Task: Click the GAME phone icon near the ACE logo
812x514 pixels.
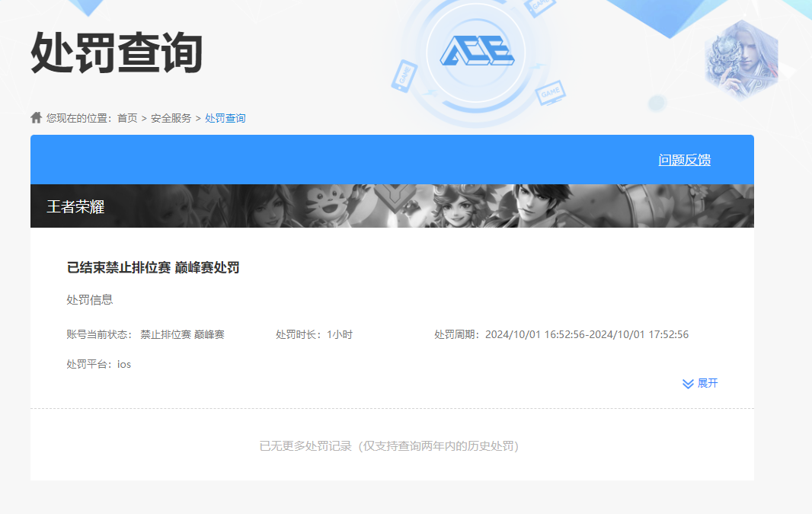Action: (404, 75)
